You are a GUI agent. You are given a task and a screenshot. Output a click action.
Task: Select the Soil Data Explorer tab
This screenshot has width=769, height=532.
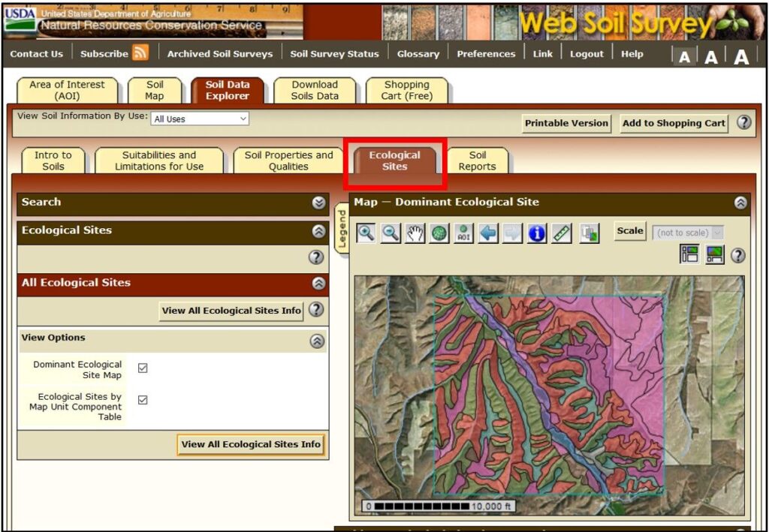228,91
